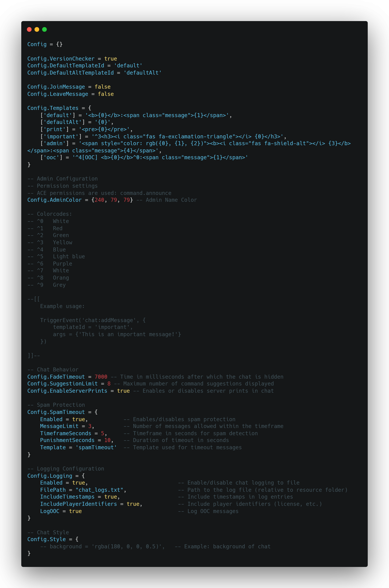Click the Config.Style table declaration
Viewport: 389px width, 588px height.
(x=53, y=539)
